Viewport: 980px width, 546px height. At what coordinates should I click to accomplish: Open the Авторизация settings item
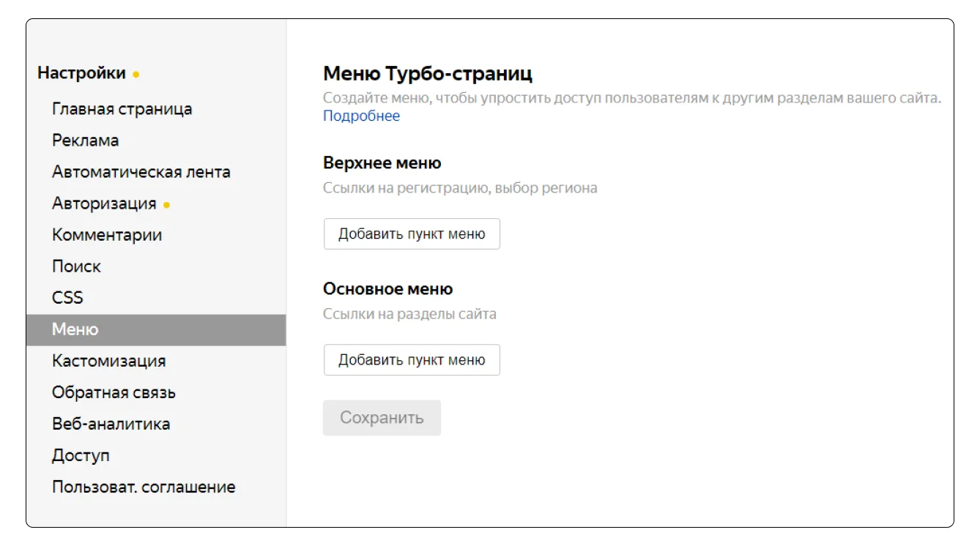[104, 203]
